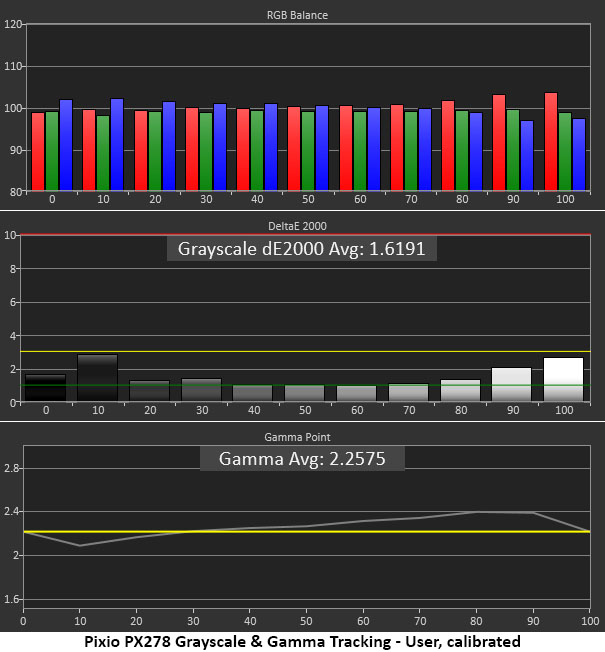This screenshot has width=605, height=652.
Task: Click the 4 y-axis label in DeltaE chart
Action: pos(13,336)
